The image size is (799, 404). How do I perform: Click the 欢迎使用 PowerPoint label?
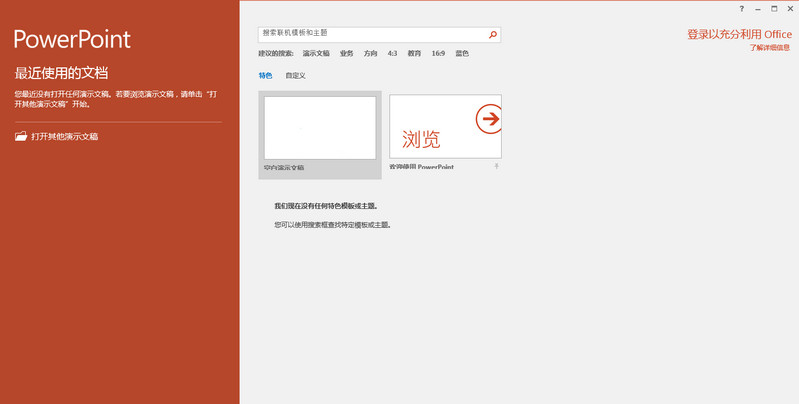(421, 167)
